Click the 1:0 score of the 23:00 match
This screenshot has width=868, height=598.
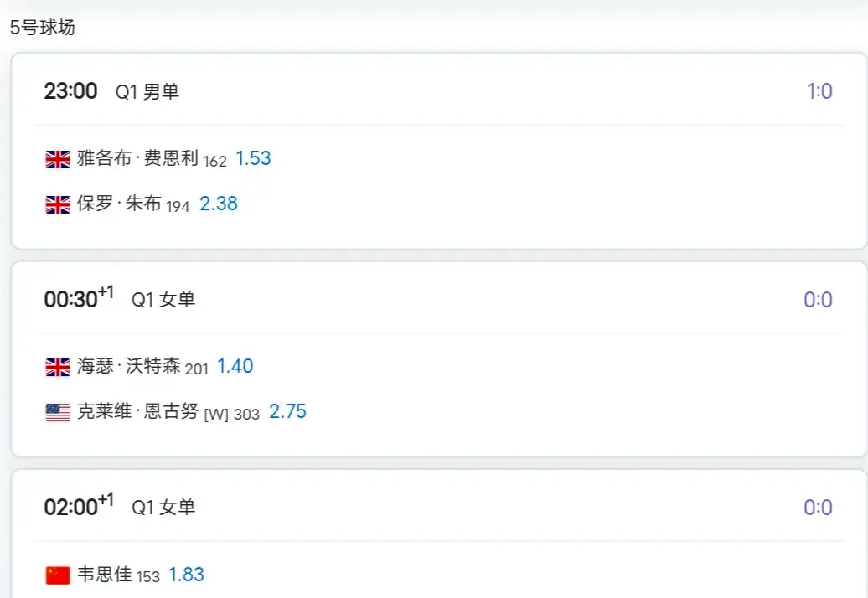(819, 91)
